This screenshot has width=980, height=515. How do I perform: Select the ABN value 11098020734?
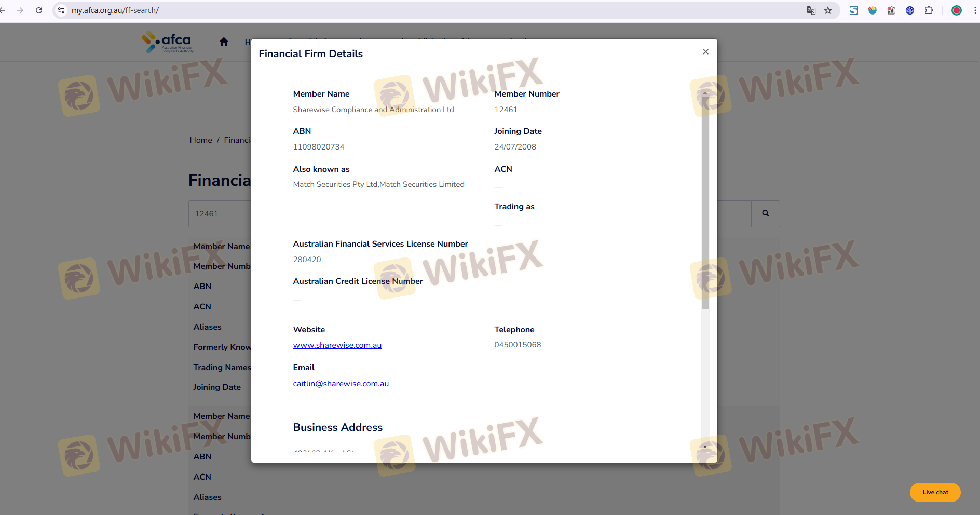pyautogui.click(x=319, y=147)
